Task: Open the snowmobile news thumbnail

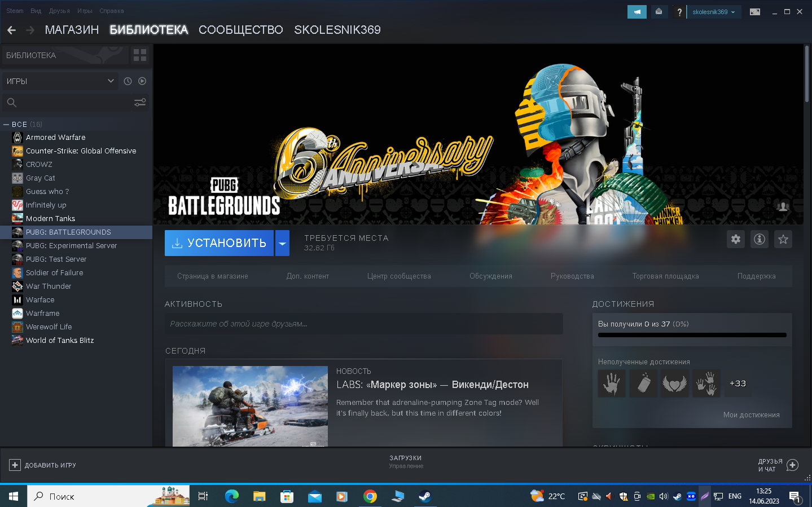Action: (250, 406)
